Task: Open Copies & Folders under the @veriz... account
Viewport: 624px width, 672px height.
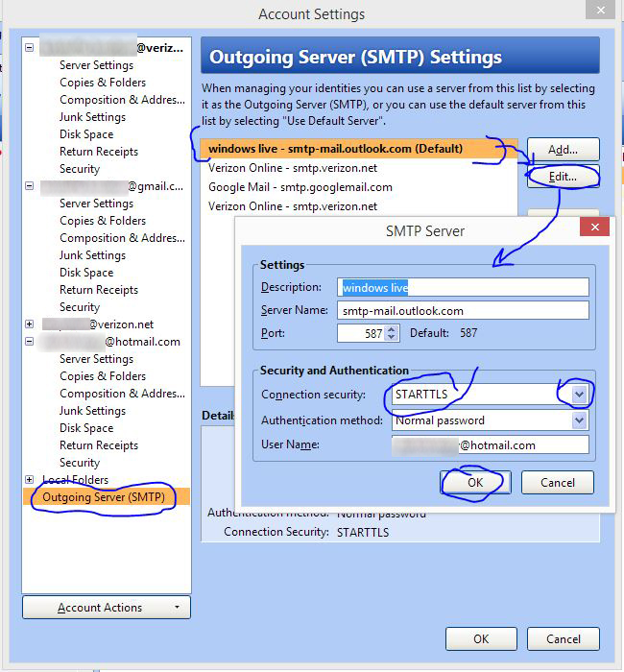Action: click(103, 83)
